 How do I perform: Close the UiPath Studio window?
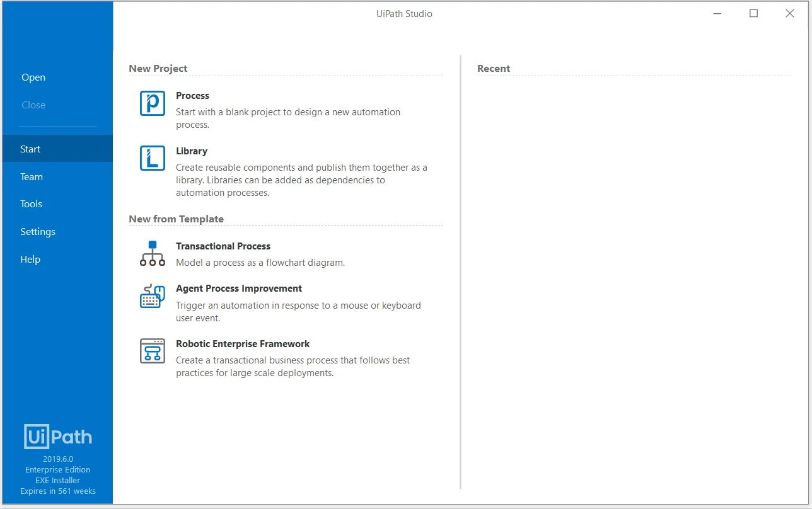(x=790, y=13)
